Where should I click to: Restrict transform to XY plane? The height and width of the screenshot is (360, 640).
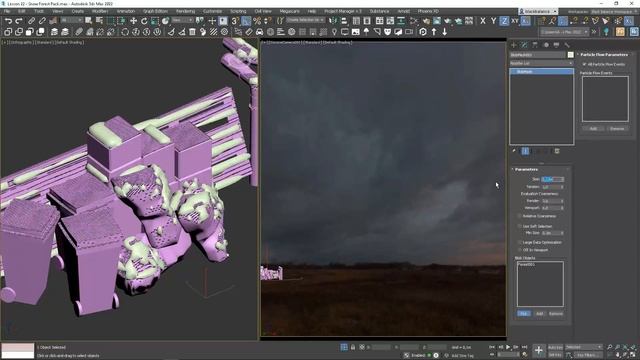coord(515,20)
